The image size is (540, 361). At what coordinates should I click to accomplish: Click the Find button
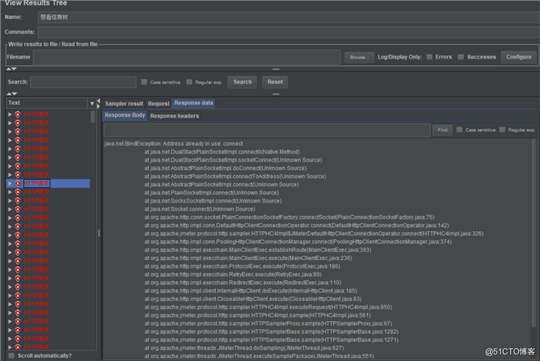(442, 130)
